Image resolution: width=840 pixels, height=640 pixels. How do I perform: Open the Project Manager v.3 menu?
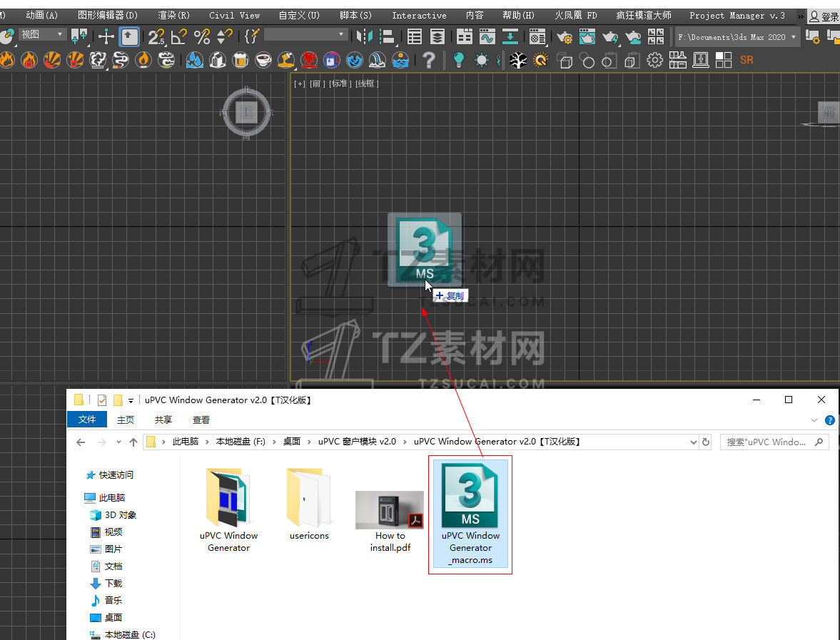(737, 16)
